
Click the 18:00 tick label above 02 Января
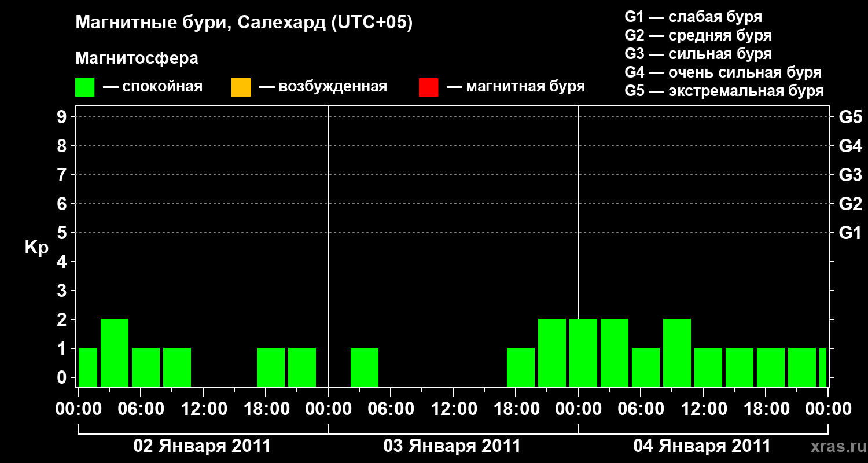(266, 409)
